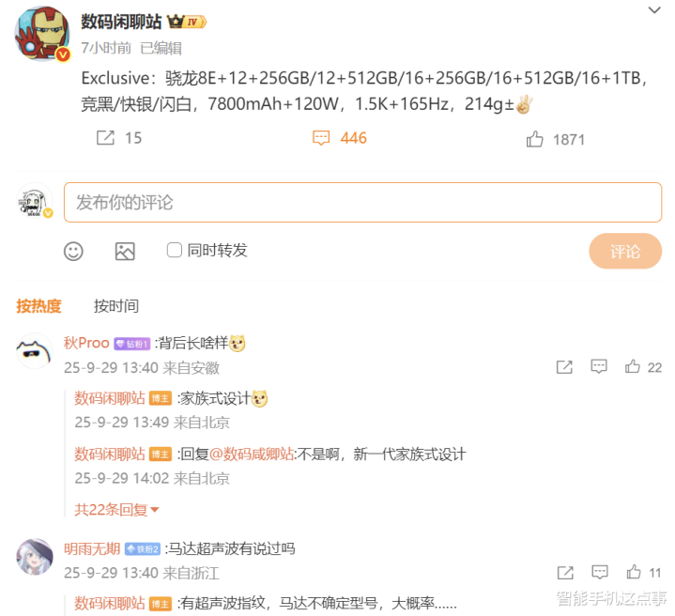Reply to 明雨无期's comment via speech bubble
Viewport: 675px width, 616px height.
pyautogui.click(x=600, y=572)
